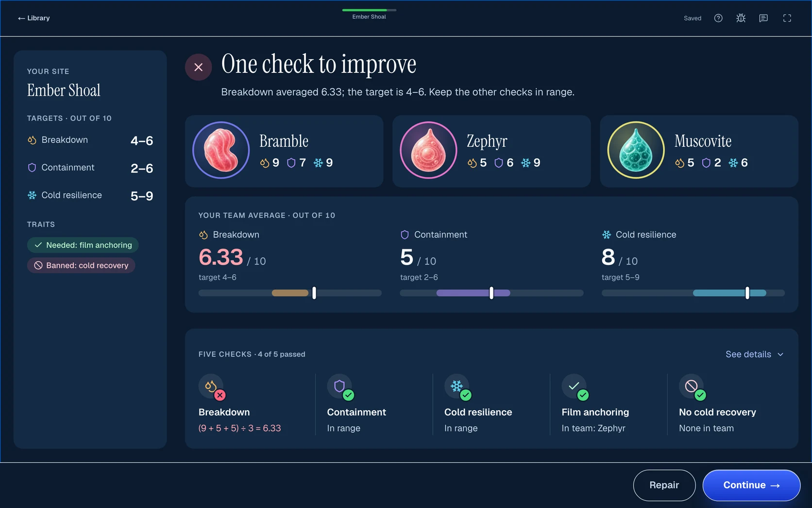Screen dimensions: 812x508
Task: Go back to Library
Action: pos(34,18)
